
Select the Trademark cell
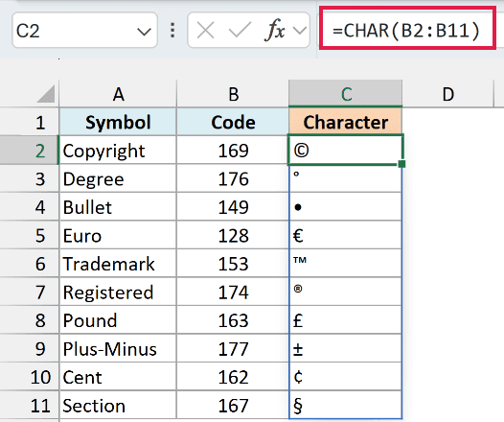(118, 264)
